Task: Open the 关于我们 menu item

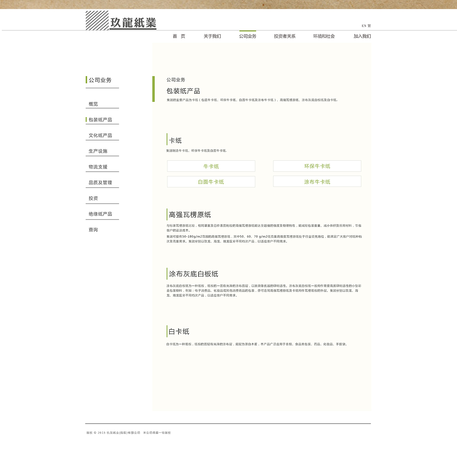Action: pyautogui.click(x=212, y=36)
